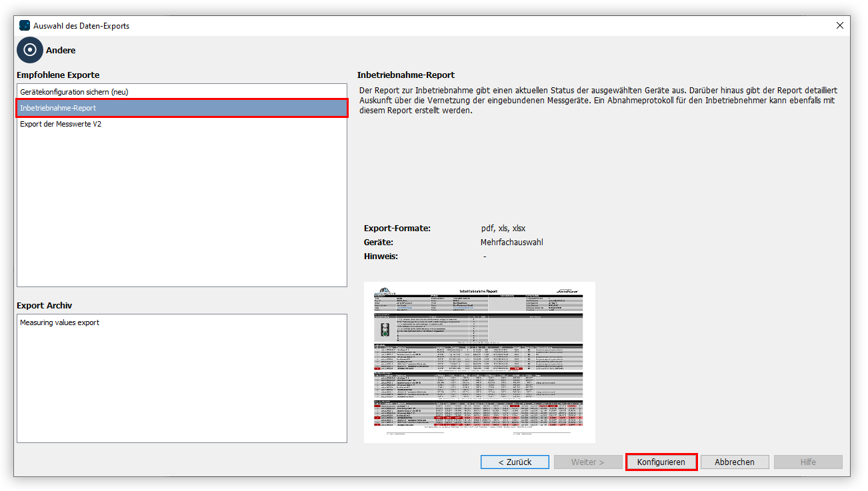Click the Hilfe button
Image resolution: width=868 pixels, height=491 pixels.
[808, 462]
